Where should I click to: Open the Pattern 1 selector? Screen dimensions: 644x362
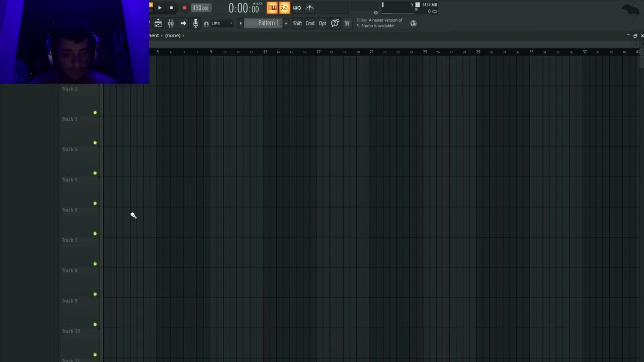264,23
